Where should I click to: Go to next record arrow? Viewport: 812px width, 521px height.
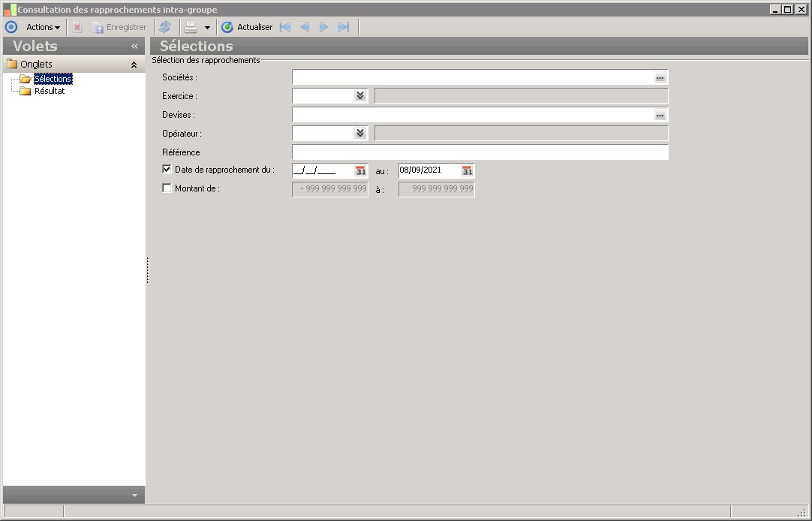tap(323, 27)
